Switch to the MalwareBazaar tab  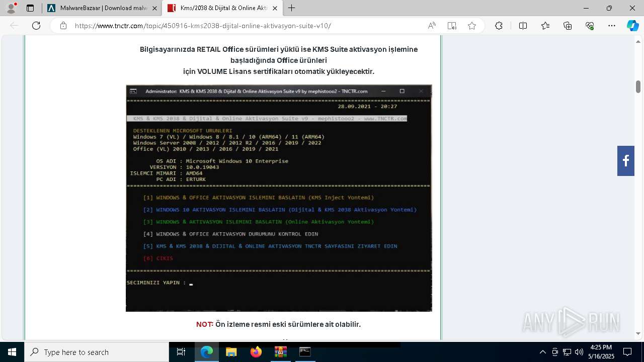click(x=103, y=8)
